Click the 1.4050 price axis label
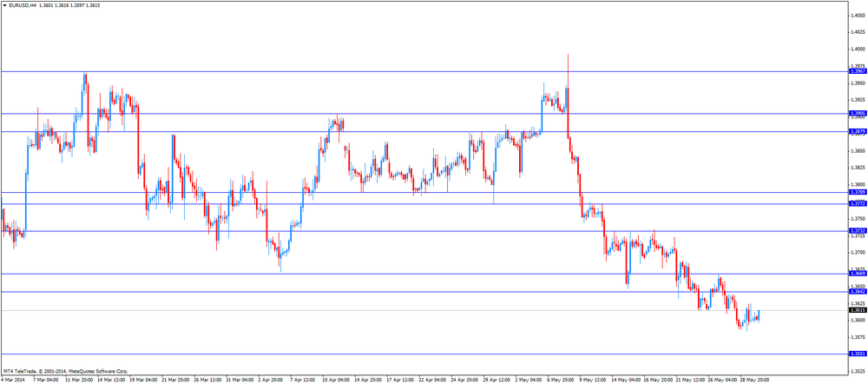Viewport: 868px width, 384px height. tap(858, 15)
